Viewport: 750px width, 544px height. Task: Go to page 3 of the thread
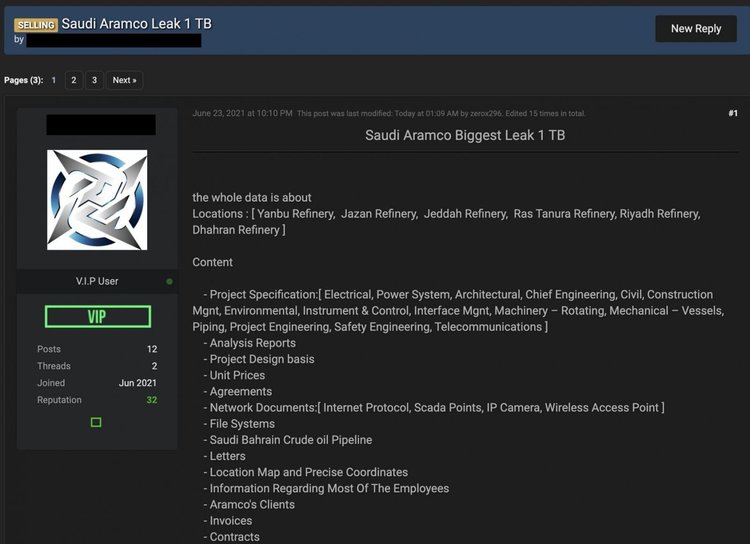tap(94, 80)
